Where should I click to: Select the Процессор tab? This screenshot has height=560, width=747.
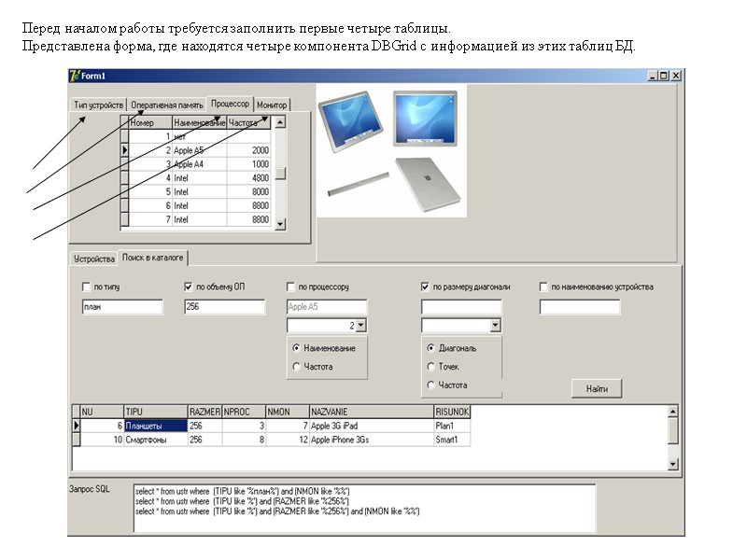coord(230,104)
